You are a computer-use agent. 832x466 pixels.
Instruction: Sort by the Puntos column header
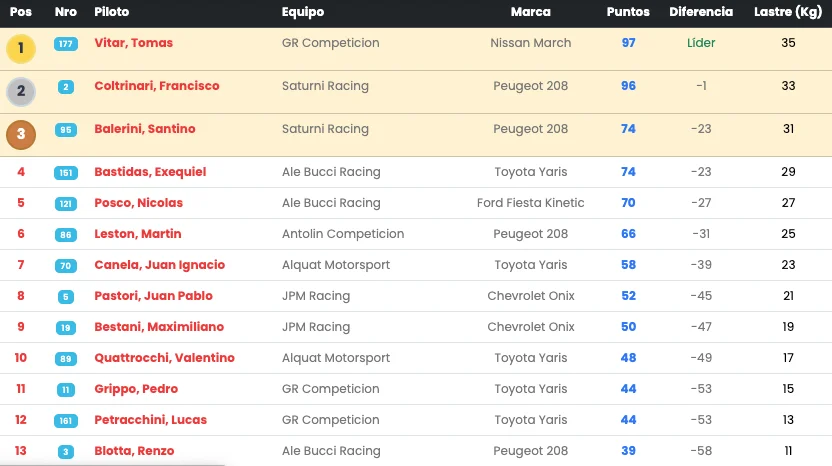(628, 13)
